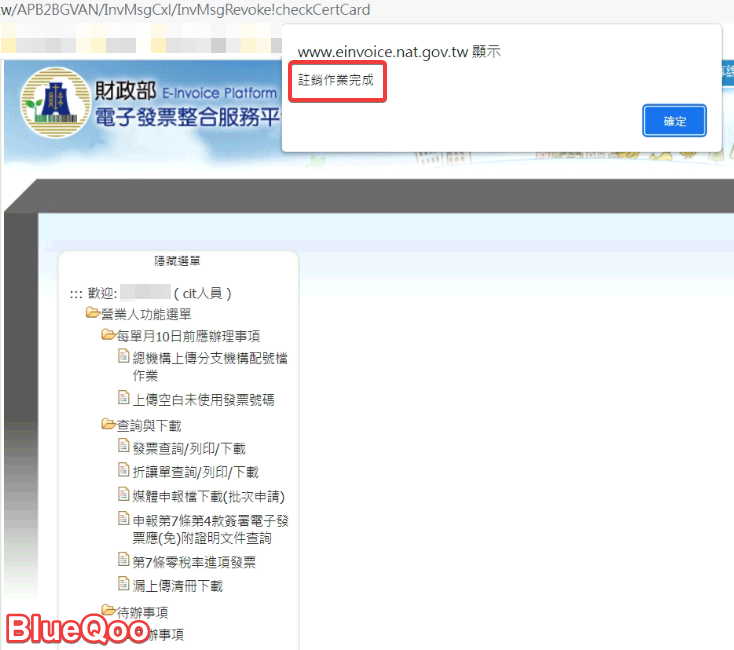734x650 pixels.
Task: Expand the 待辦事項 folder
Action: click(x=109, y=611)
